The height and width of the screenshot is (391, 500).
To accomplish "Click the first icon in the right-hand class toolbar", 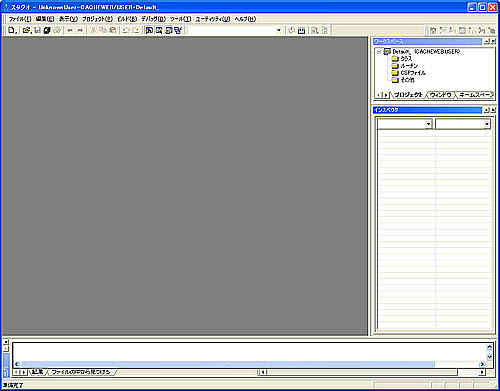I will tap(433, 30).
